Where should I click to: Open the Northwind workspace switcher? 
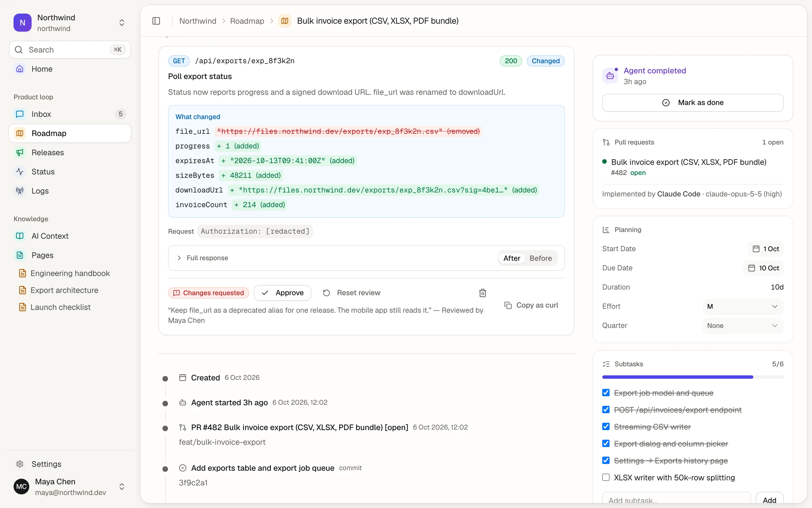pos(70,23)
